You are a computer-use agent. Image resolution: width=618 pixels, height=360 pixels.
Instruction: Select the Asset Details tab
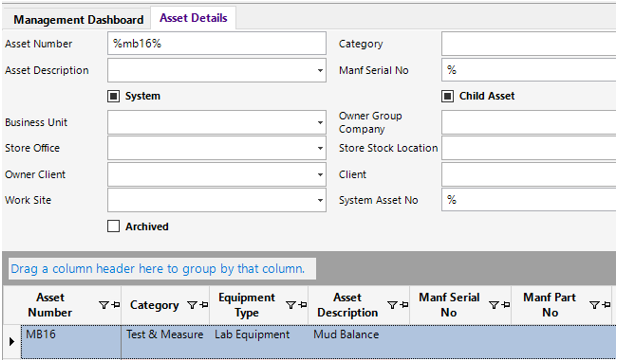(194, 18)
